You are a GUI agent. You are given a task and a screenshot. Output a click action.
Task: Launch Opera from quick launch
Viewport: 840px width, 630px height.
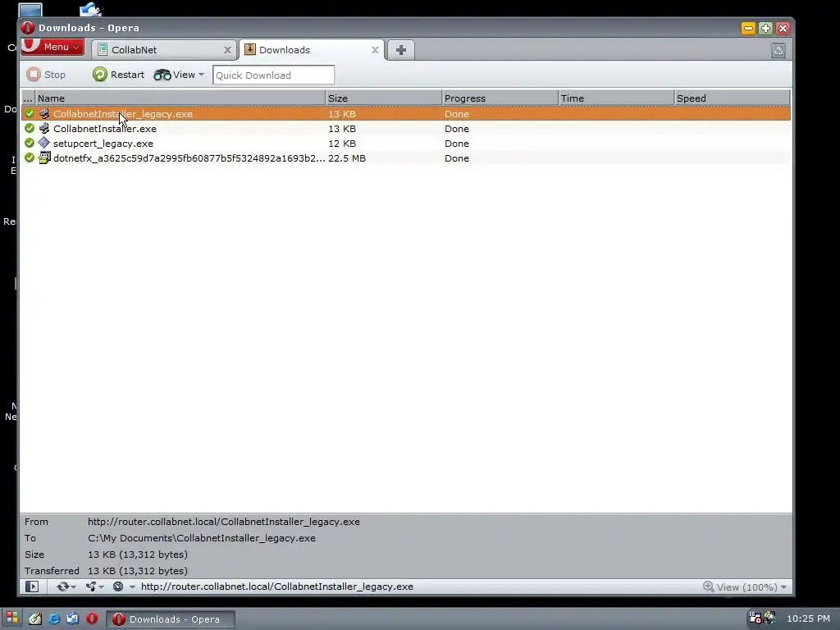click(x=92, y=619)
